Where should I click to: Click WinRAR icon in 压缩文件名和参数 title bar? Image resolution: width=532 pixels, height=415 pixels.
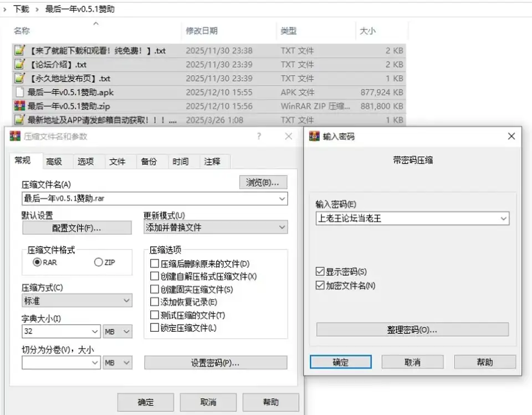click(15, 136)
